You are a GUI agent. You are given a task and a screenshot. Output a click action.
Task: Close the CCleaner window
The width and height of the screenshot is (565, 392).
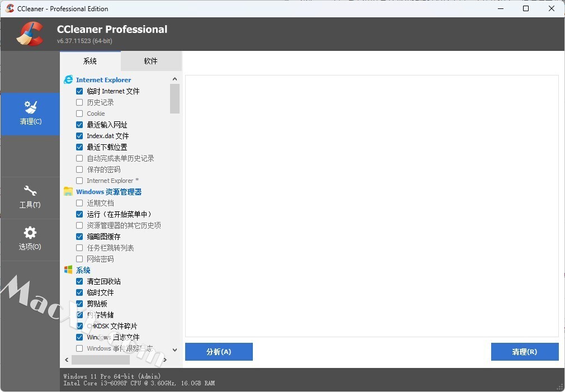click(x=552, y=8)
